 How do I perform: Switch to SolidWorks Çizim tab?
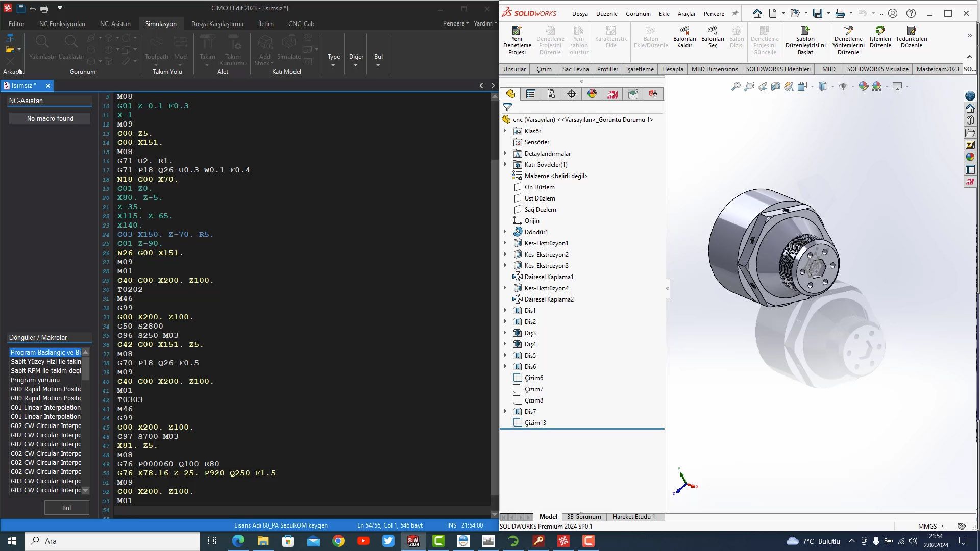coord(544,69)
